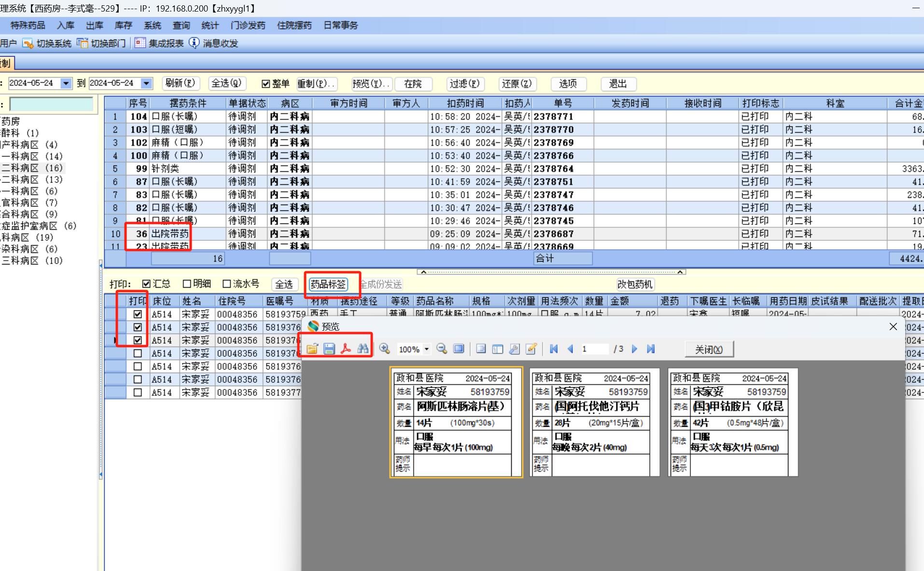Viewport: 924px width, 571px height.
Task: Click the binoculars find icon
Action: pyautogui.click(x=363, y=349)
